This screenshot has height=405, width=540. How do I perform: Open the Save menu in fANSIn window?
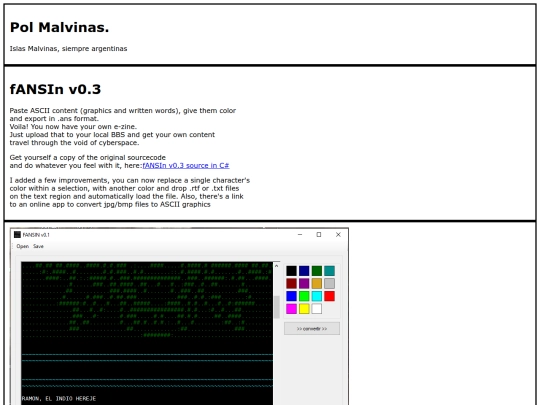tap(38, 246)
